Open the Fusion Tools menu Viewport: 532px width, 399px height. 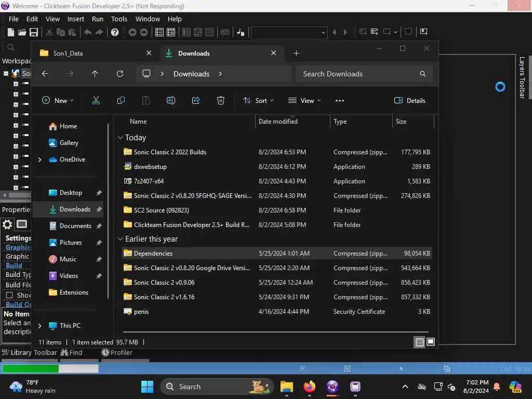click(119, 19)
